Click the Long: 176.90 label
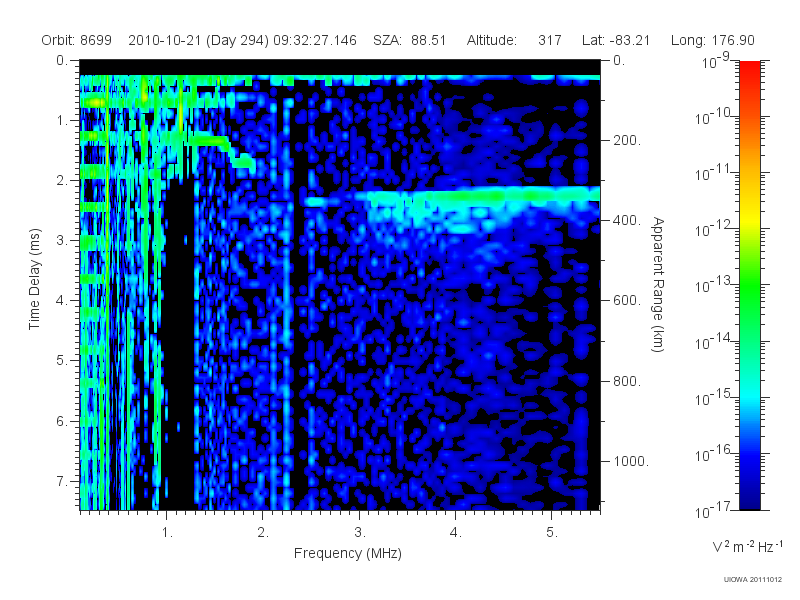800x600 pixels. coord(712,40)
